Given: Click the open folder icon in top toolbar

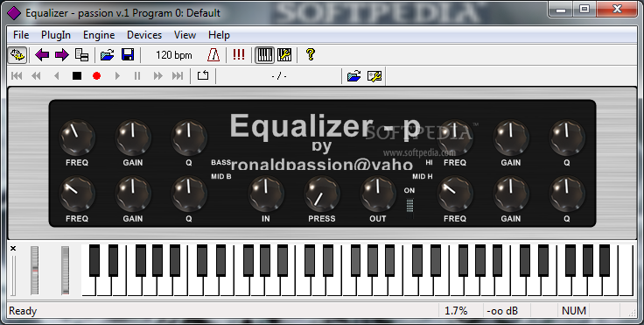Looking at the screenshot, I should coord(108,54).
